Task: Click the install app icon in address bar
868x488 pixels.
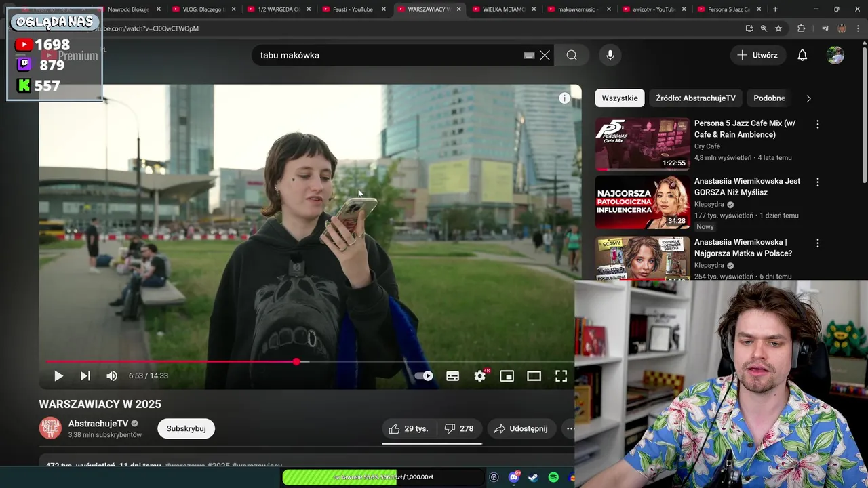Action: point(749,28)
